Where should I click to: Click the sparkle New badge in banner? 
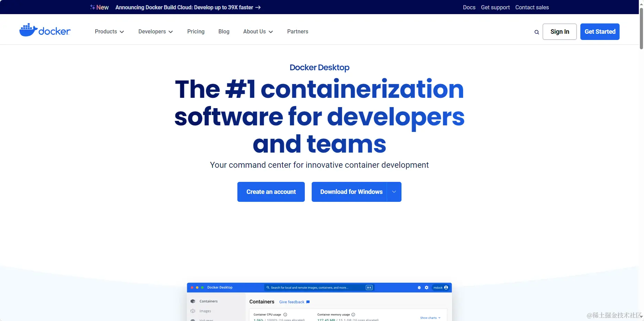click(x=99, y=7)
